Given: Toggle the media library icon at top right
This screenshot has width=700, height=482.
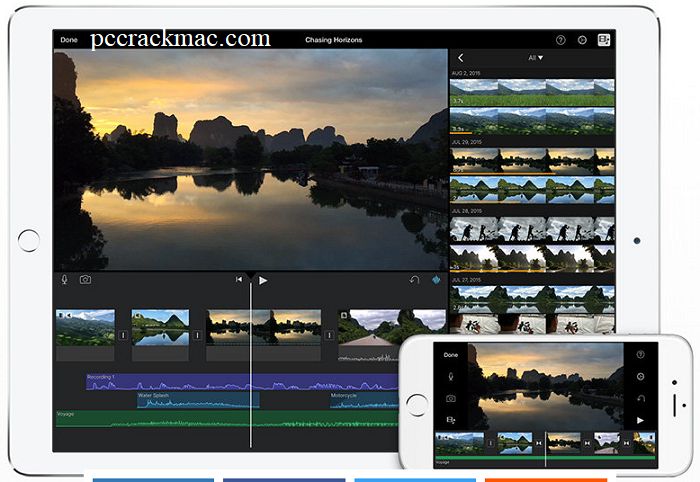Looking at the screenshot, I should (604, 41).
